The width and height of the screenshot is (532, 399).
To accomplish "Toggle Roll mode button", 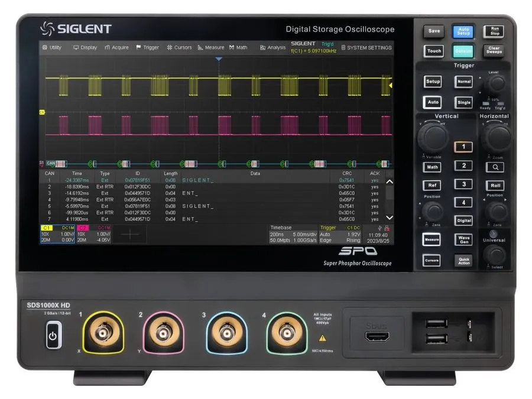I will [495, 186].
